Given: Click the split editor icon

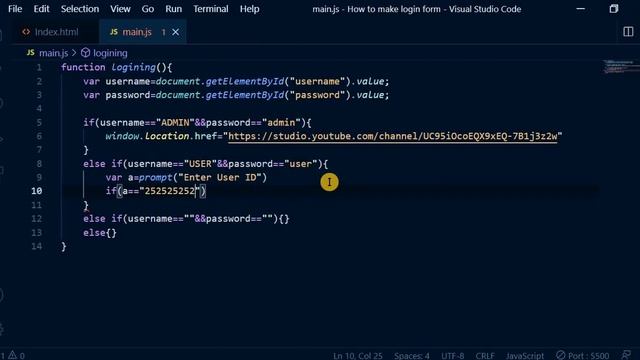Looking at the screenshot, I should [628, 31].
